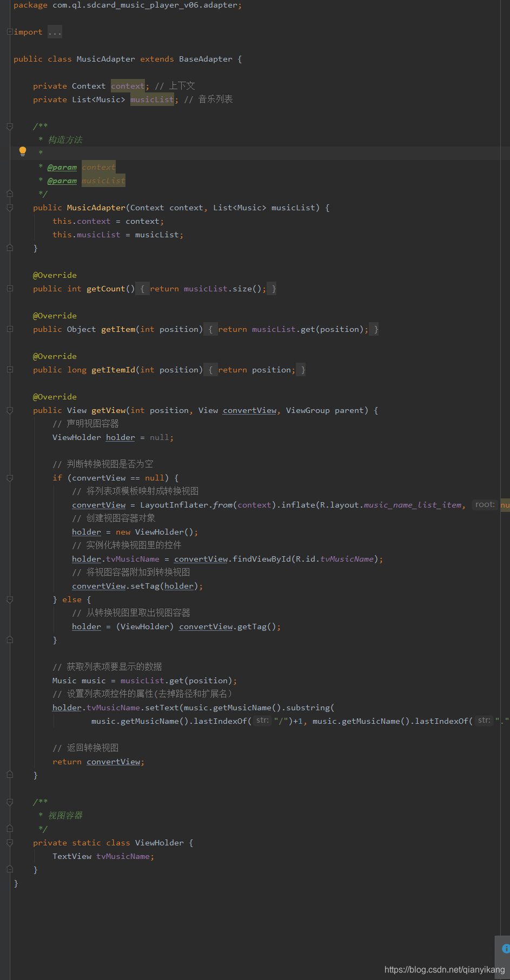Image resolution: width=510 pixels, height=980 pixels.
Task: Click the yellow lightbulb quick-fix icon
Action: tap(23, 151)
